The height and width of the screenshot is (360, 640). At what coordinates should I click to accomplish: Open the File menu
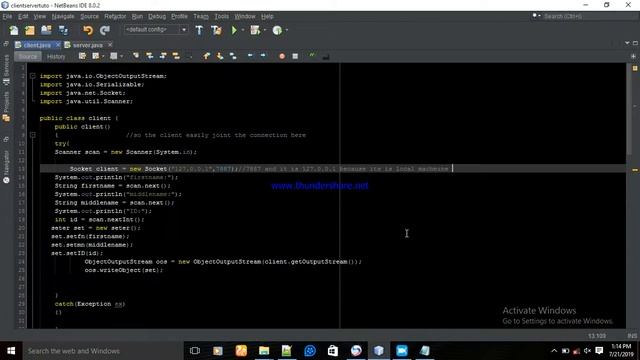(x=7, y=16)
